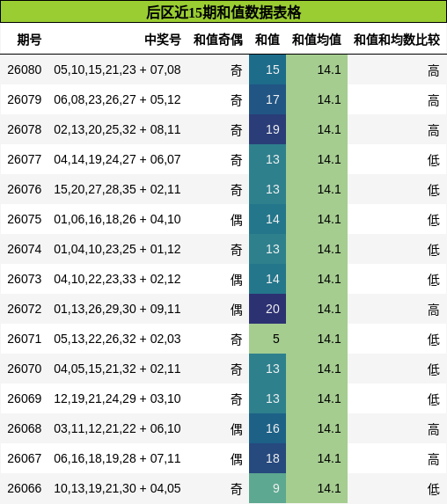Viewport: 447px width, 504px height.
Task: Click parity 奇 in row 26080
Action: tap(237, 70)
